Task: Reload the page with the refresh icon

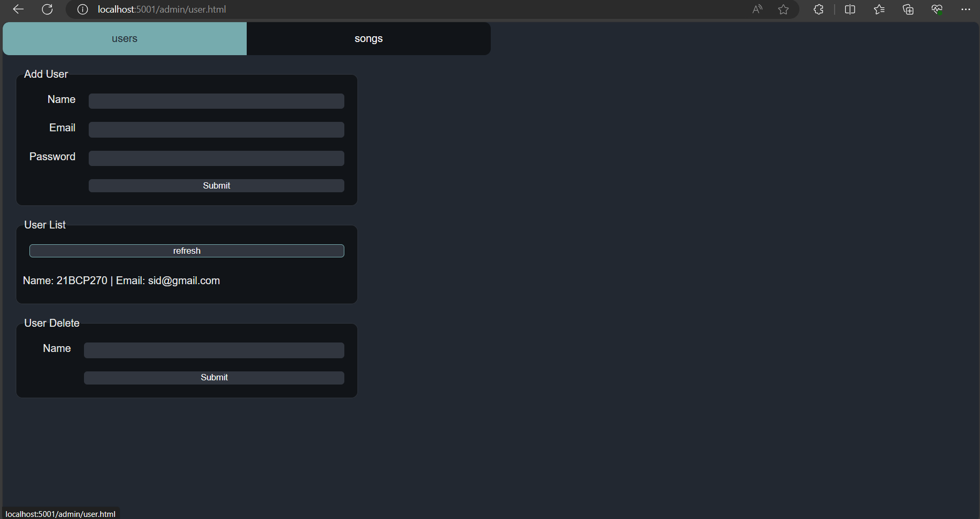Action: pyautogui.click(x=47, y=9)
